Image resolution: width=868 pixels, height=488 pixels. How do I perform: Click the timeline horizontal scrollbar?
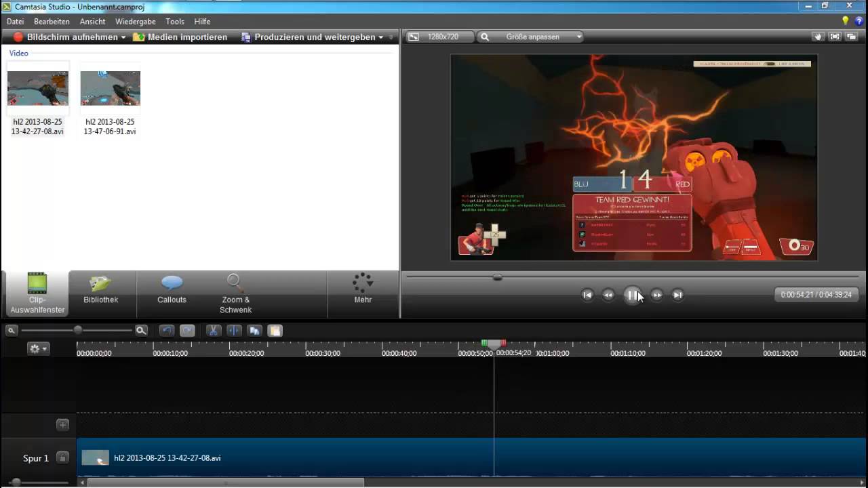pyautogui.click(x=225, y=483)
